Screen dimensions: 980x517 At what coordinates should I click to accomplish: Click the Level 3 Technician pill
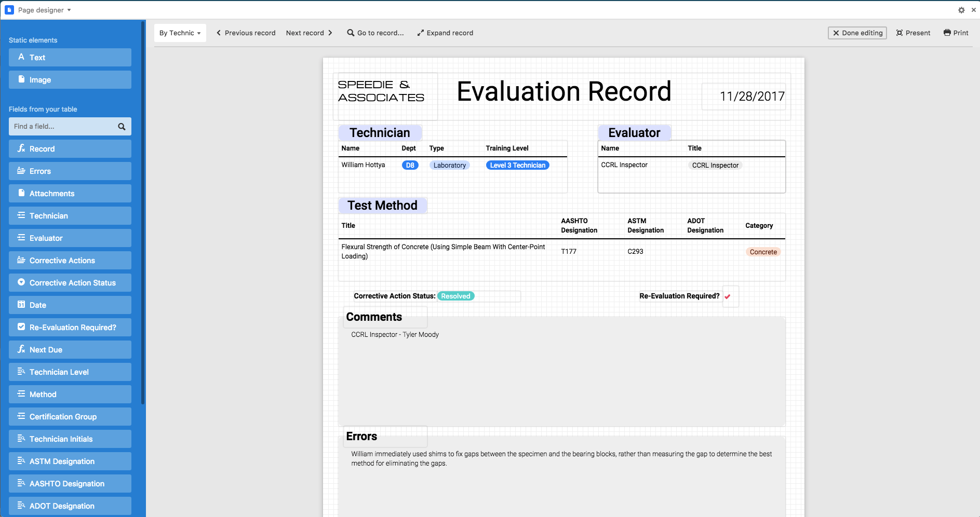pos(518,165)
